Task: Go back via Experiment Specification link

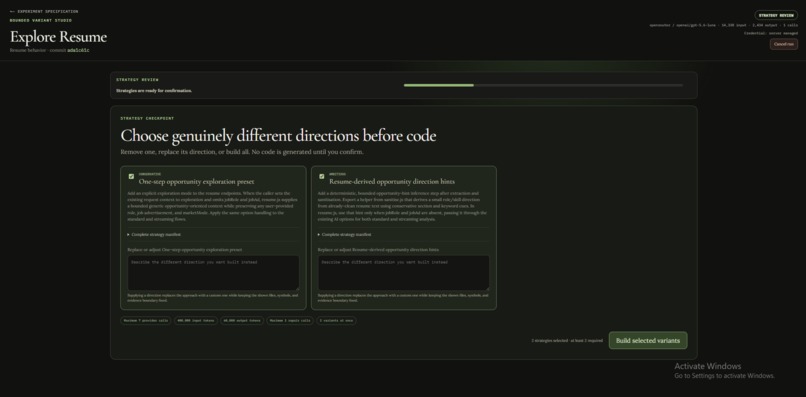Action: (44, 11)
